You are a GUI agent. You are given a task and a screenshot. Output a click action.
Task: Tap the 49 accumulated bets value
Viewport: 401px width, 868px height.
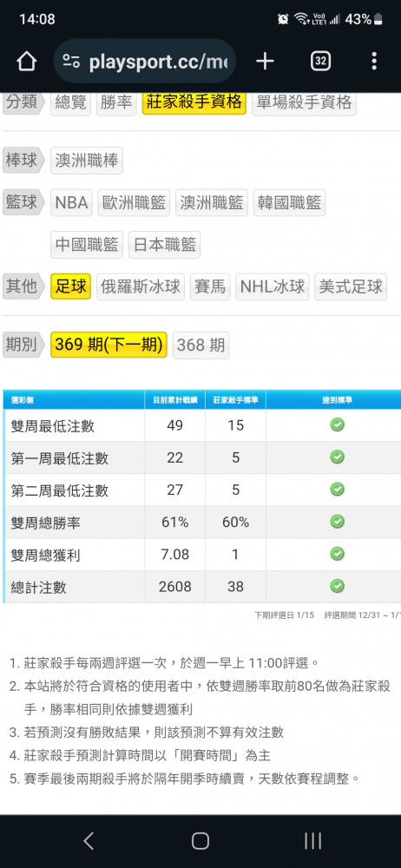tap(175, 425)
